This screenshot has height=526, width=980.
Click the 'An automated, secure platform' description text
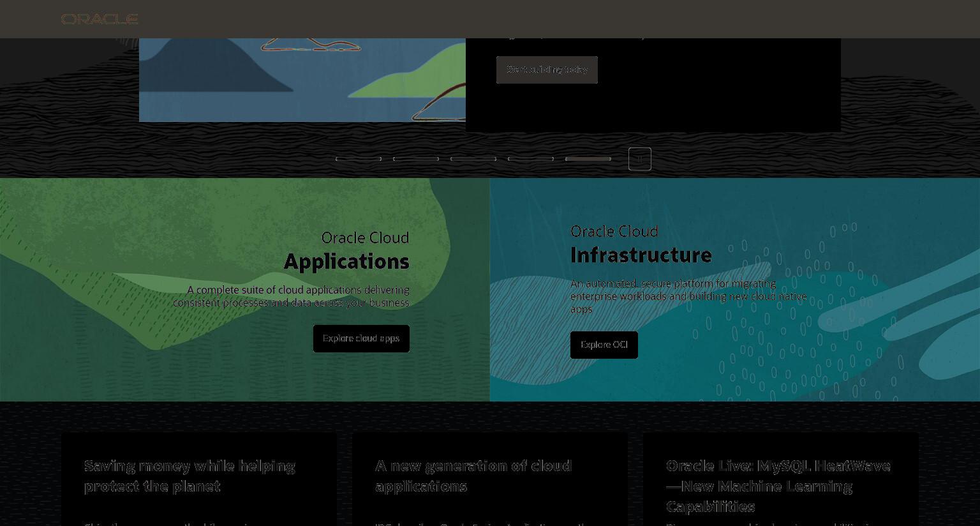point(689,296)
